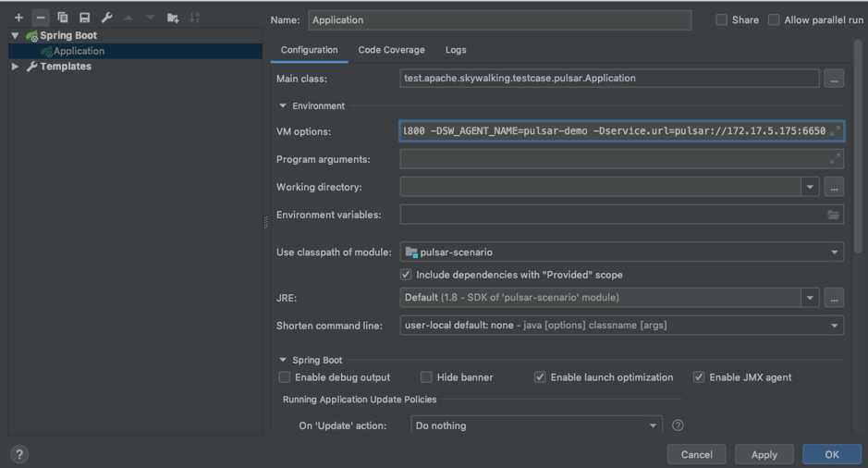The height and width of the screenshot is (468, 868).
Task: Open Use classpath of module dropdown
Action: click(x=834, y=252)
